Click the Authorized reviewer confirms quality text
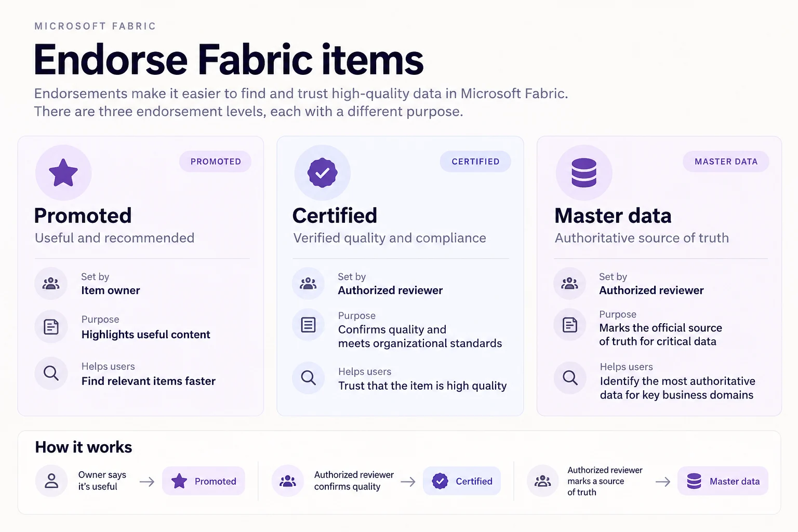This screenshot has height=532, width=798. [x=354, y=481]
